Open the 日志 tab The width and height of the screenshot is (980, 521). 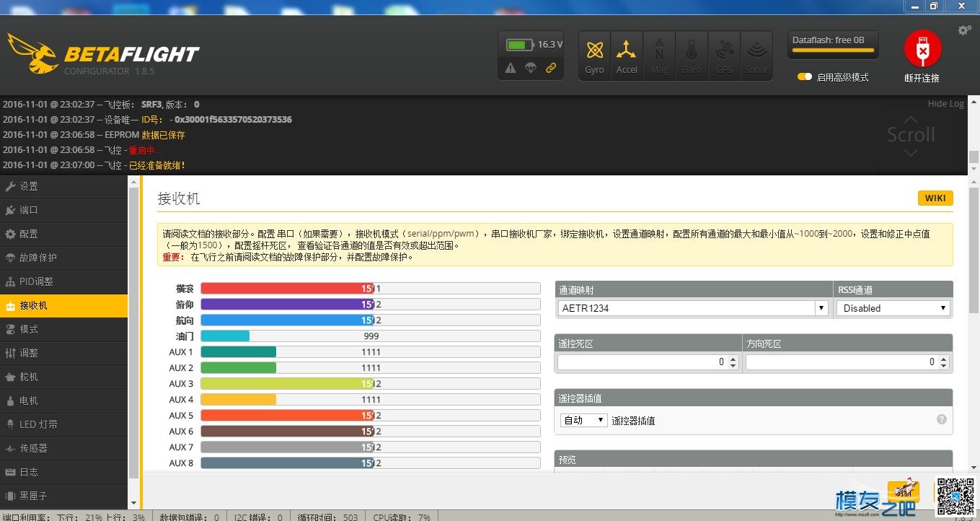click(63, 472)
